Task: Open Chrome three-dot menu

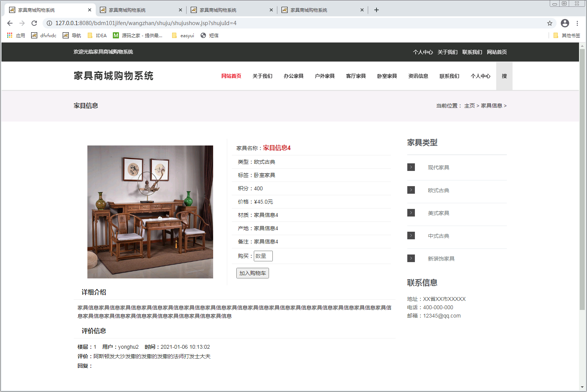Action: [577, 23]
